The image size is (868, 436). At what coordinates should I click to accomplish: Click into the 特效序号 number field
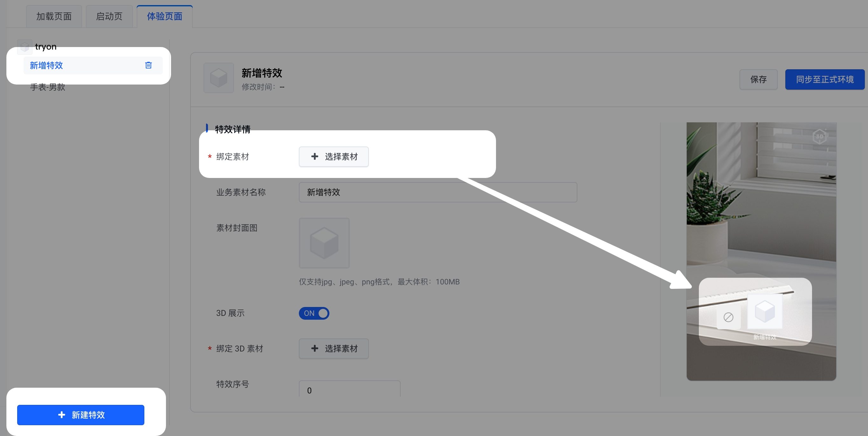point(349,390)
